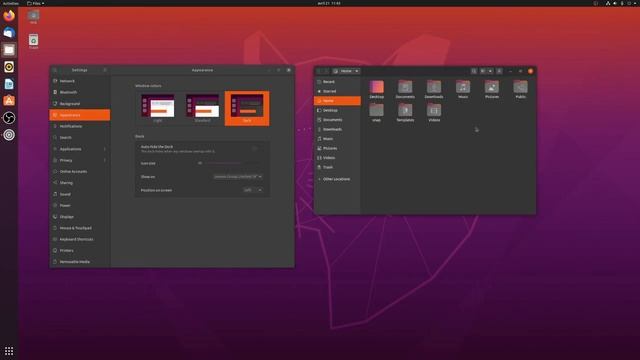Open the Files hamburger menu

tap(499, 71)
